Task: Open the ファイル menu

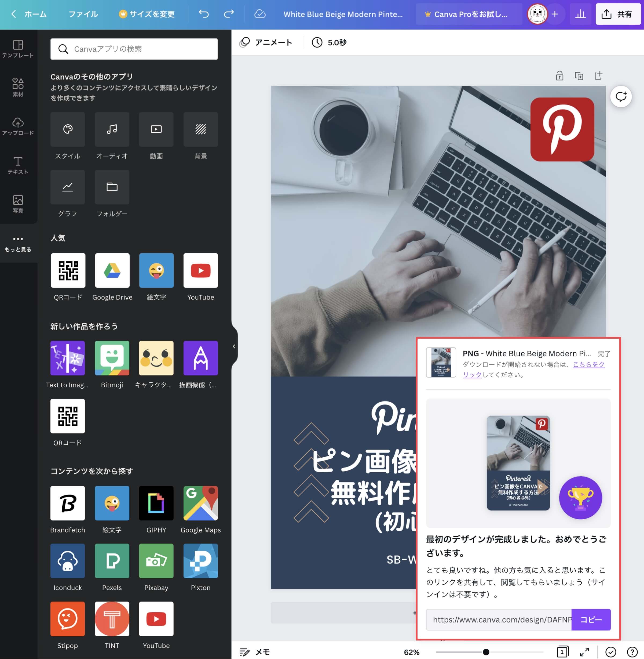Action: click(83, 14)
